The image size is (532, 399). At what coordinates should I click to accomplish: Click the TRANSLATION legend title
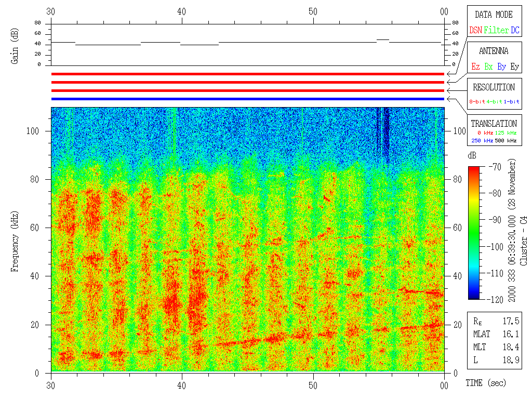[494, 124]
